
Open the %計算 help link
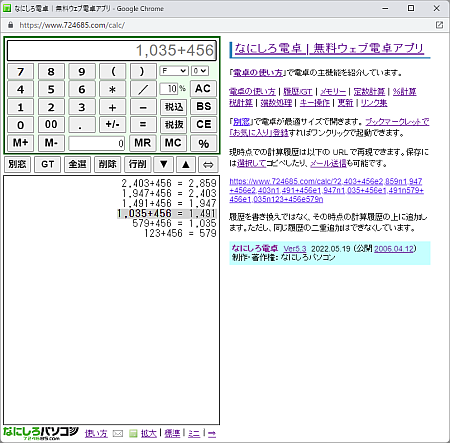coord(404,92)
